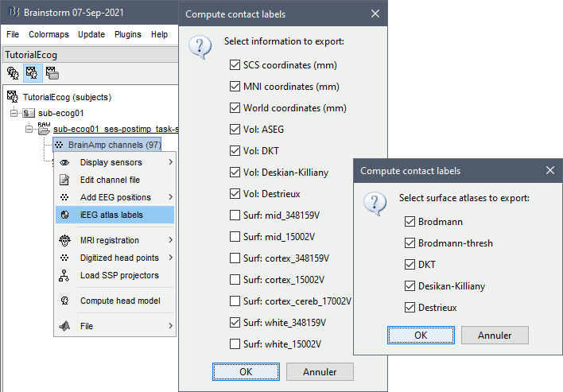Click Annuler in the export information dialog
The width and height of the screenshot is (563, 392).
tap(317, 371)
